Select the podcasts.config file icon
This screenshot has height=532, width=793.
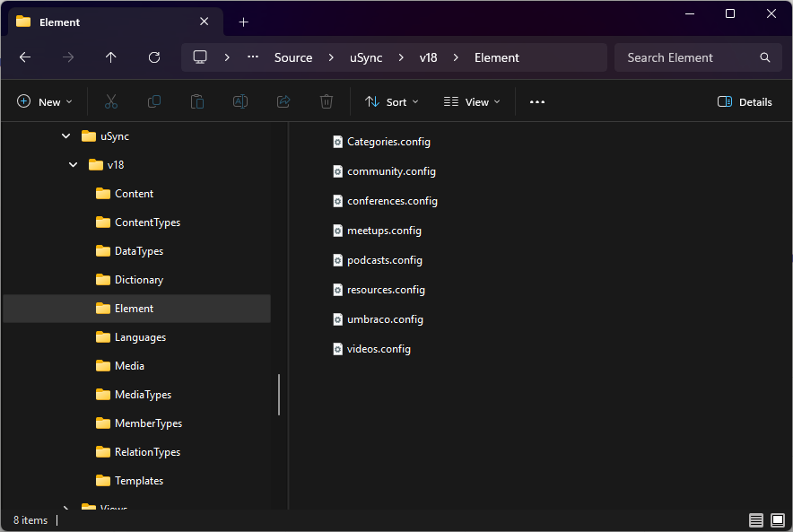point(338,260)
